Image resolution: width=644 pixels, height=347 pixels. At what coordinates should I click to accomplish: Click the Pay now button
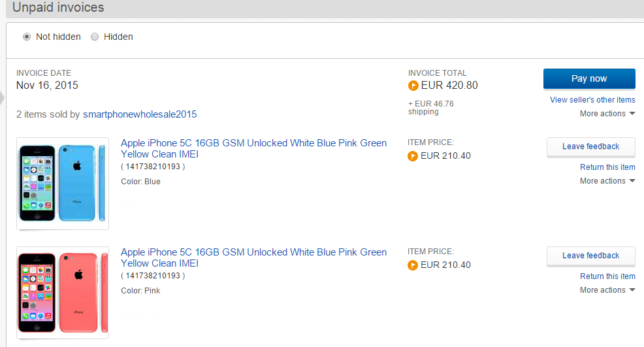tap(589, 78)
